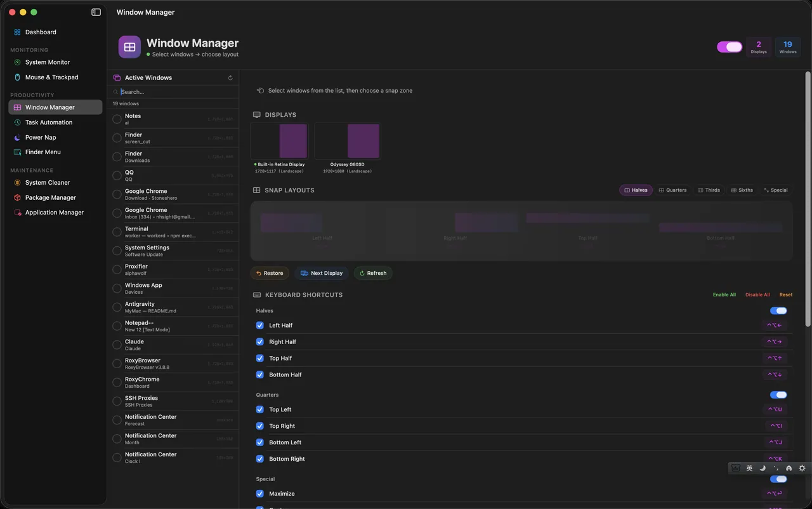This screenshot has width=812, height=509.
Task: Refresh the Active Windows list icon
Action: pyautogui.click(x=230, y=78)
